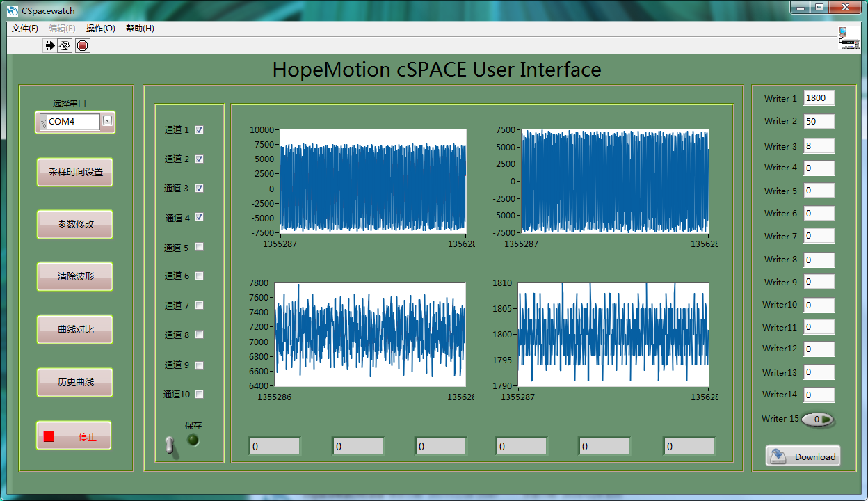Screen dimensions: 868x501
Task: Click the Writer10 input field
Action: pyautogui.click(x=819, y=305)
